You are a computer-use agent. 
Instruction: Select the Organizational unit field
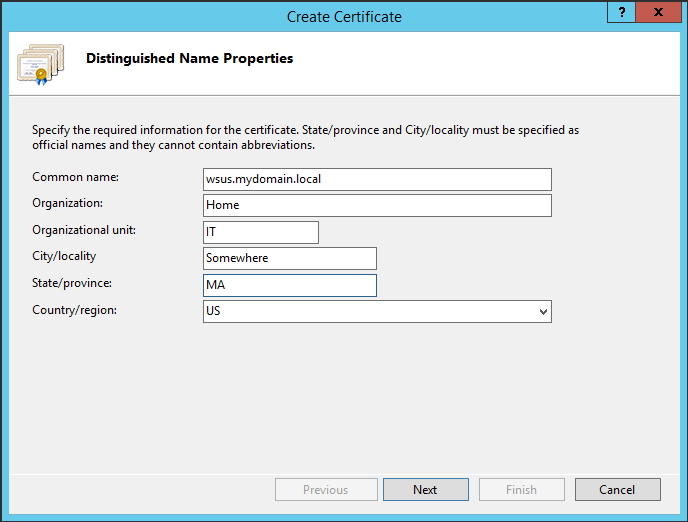[x=261, y=232]
